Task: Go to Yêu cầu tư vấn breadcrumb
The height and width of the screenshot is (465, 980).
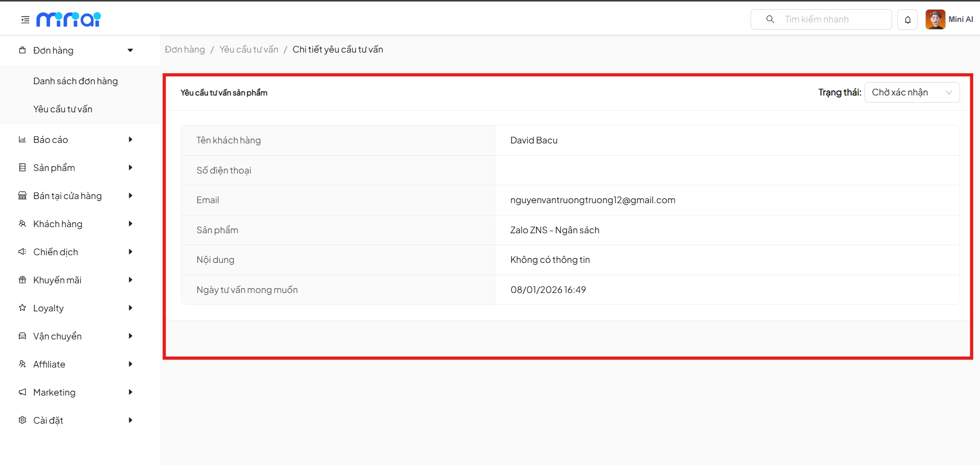Action: pos(249,50)
